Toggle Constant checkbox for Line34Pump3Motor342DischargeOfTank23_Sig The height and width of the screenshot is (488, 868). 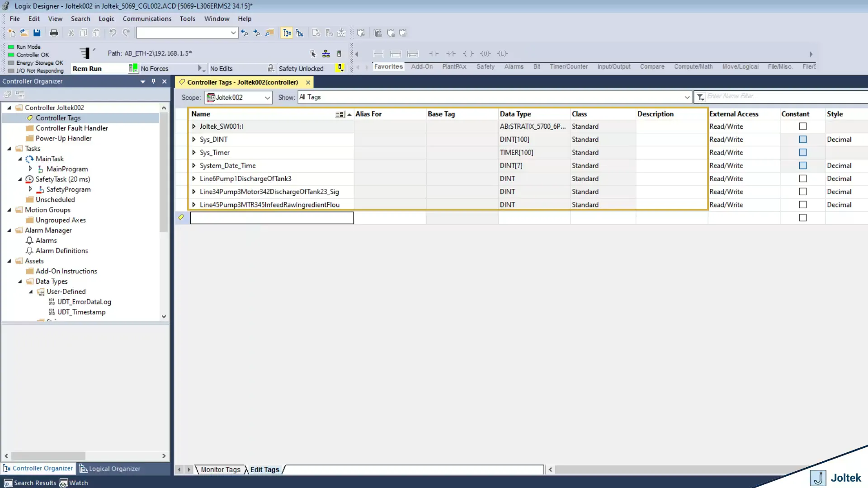803,192
